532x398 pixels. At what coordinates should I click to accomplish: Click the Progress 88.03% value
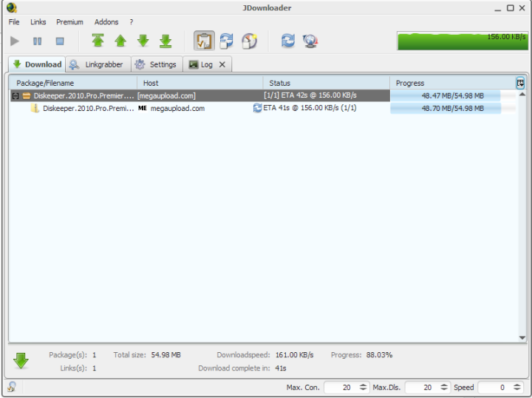379,355
